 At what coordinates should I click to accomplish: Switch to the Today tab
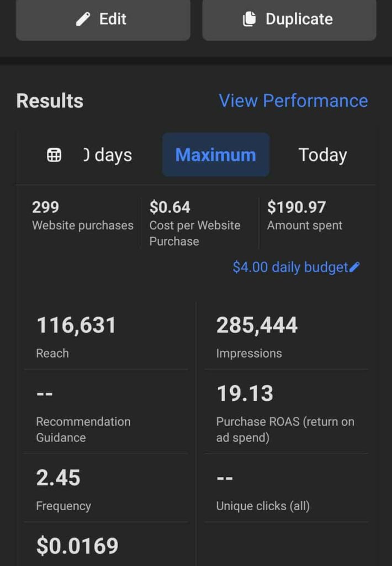[x=322, y=155]
